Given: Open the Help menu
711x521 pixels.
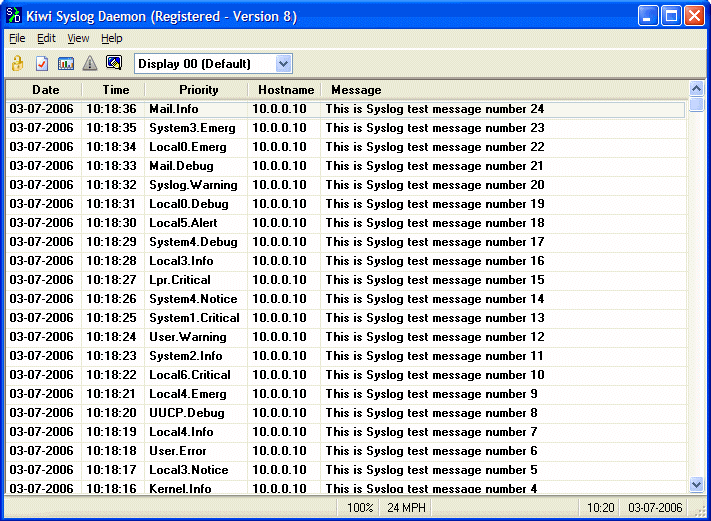Looking at the screenshot, I should pos(112,39).
